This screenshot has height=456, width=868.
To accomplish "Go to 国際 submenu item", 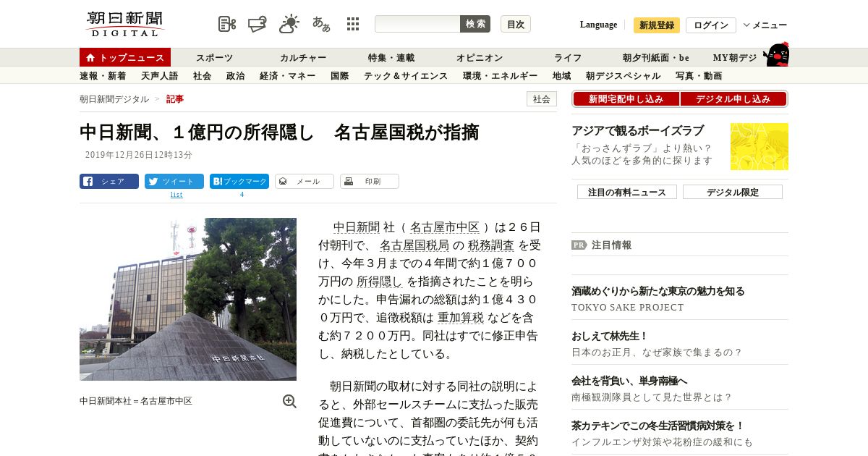I will click(340, 76).
